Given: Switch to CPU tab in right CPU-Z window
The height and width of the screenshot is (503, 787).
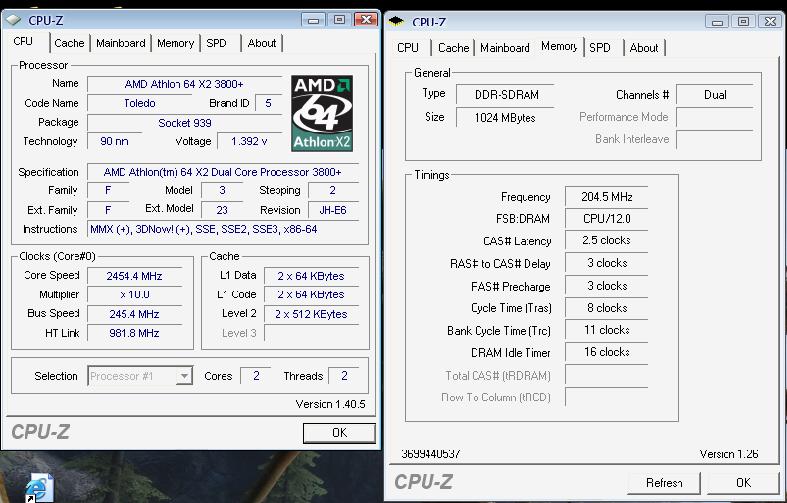Looking at the screenshot, I should click(x=408, y=48).
